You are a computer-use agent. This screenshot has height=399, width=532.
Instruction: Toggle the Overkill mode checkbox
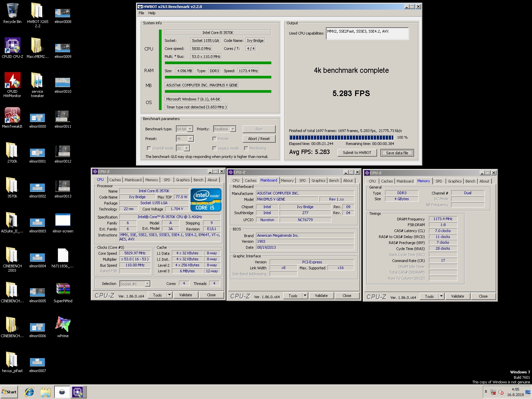[x=149, y=148]
